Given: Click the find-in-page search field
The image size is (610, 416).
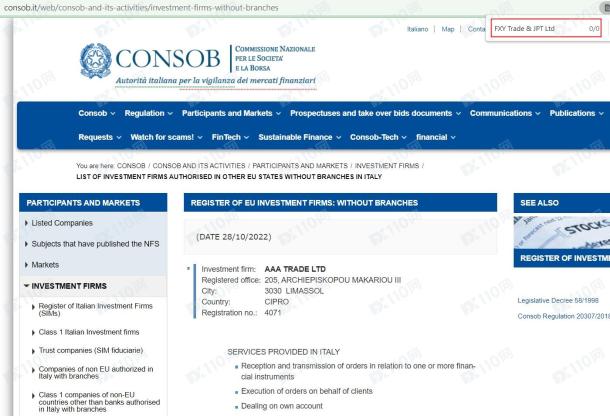Looking at the screenshot, I should pyautogui.click(x=546, y=28).
